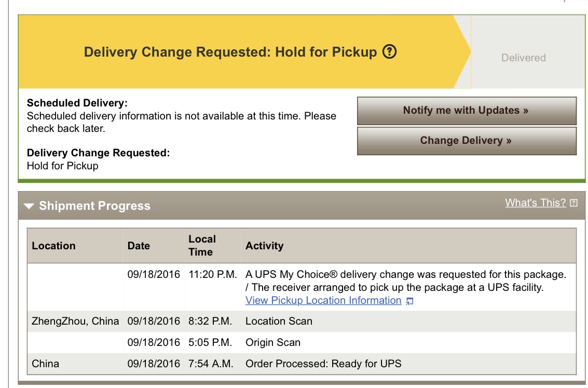Select the ZhengZhou, China Location Scan row

tap(302, 321)
